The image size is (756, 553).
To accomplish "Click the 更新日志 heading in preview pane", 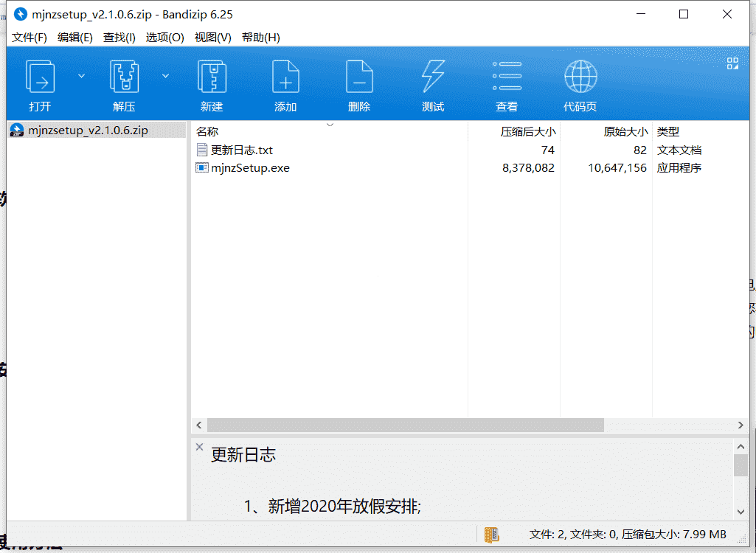I will click(243, 455).
